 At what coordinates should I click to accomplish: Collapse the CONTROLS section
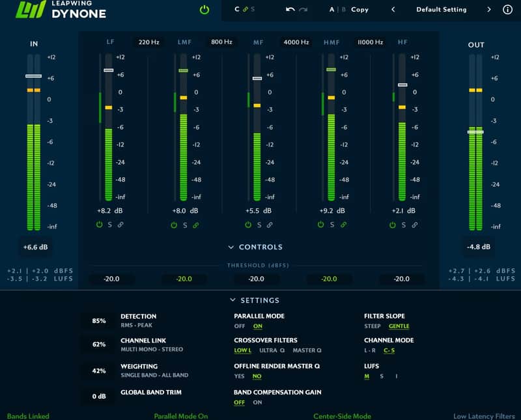[255, 247]
